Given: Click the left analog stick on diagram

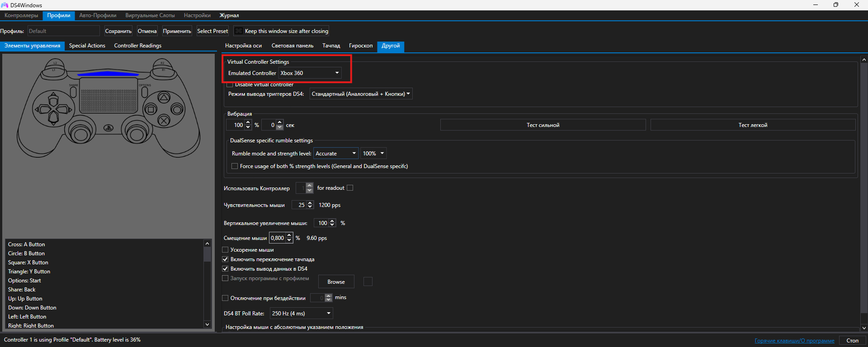Looking at the screenshot, I should tap(81, 133).
